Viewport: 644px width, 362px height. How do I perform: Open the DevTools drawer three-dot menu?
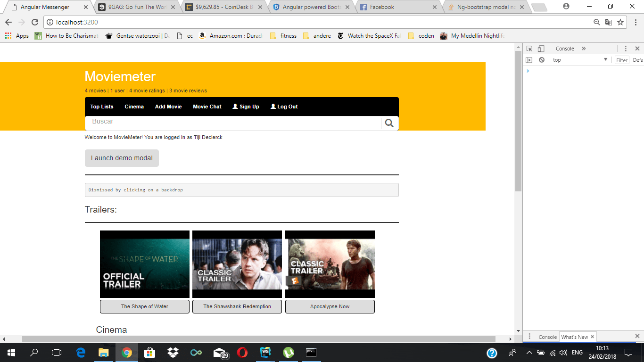(x=529, y=337)
